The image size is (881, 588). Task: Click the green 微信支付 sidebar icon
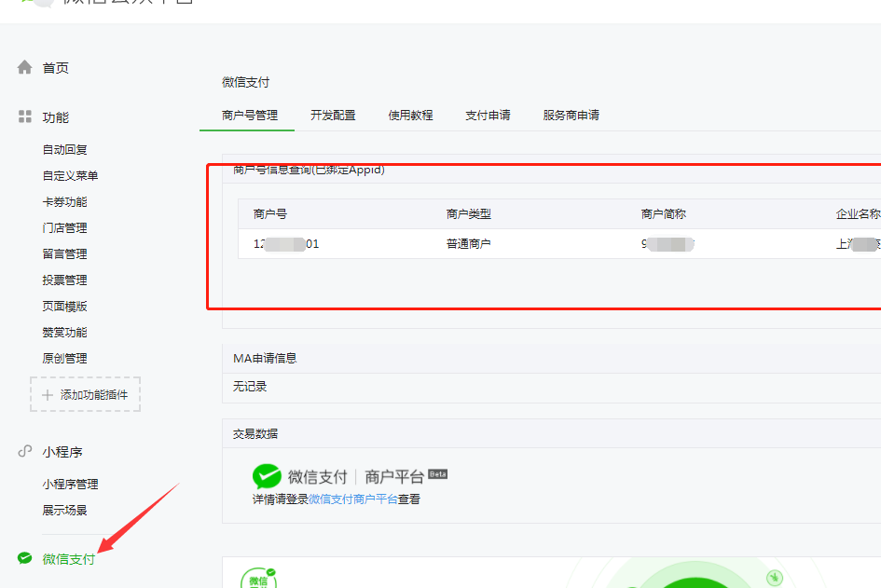coord(25,558)
